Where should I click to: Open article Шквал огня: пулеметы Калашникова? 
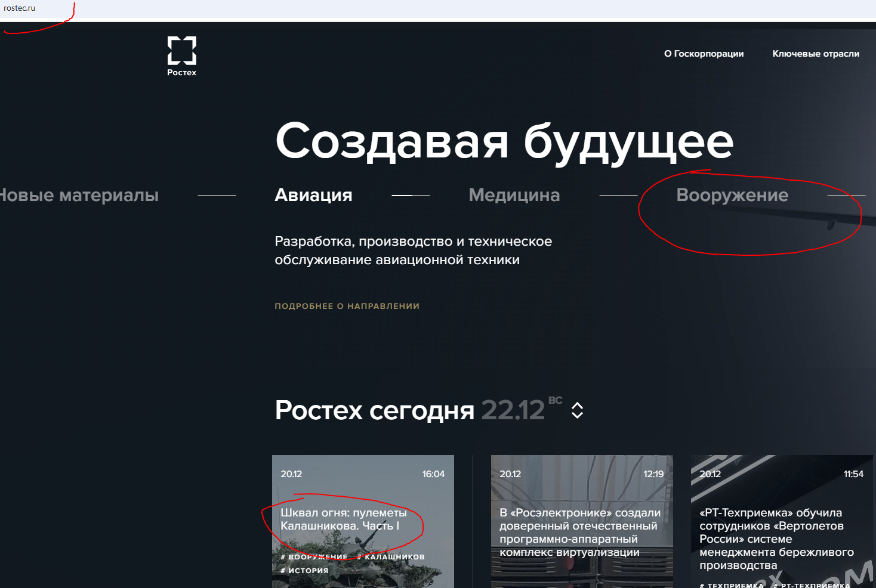click(344, 519)
